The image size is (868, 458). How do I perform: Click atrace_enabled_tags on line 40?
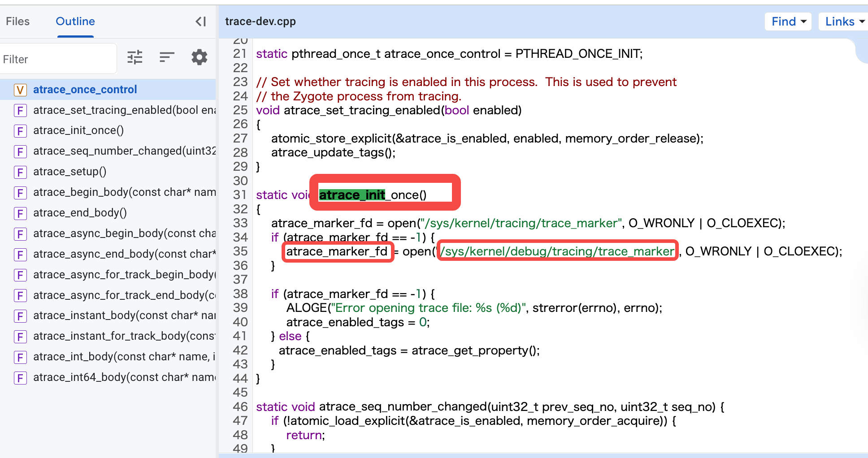(x=345, y=322)
